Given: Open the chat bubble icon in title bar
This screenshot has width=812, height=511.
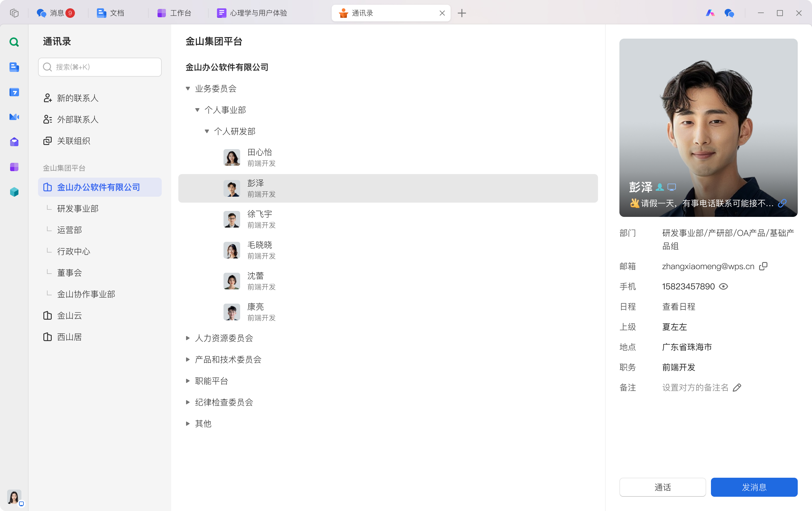Looking at the screenshot, I should coord(729,13).
